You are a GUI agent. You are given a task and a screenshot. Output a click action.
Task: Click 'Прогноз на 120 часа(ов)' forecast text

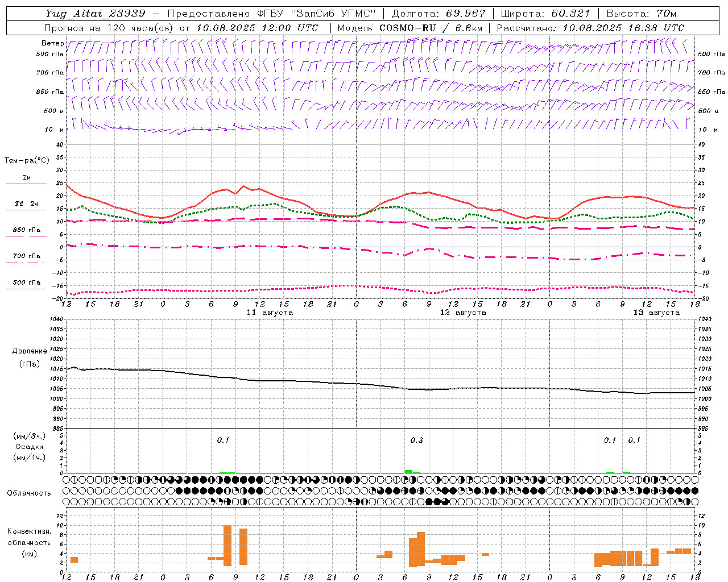point(109,28)
